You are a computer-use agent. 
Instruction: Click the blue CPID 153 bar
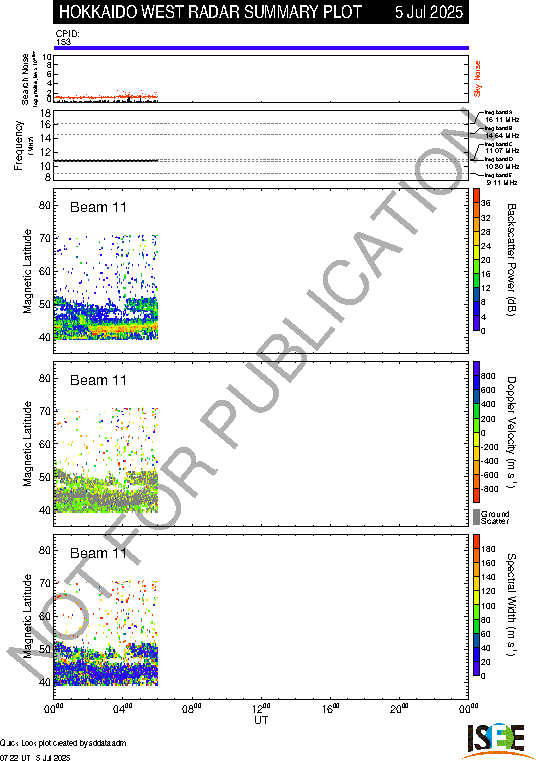point(261,48)
